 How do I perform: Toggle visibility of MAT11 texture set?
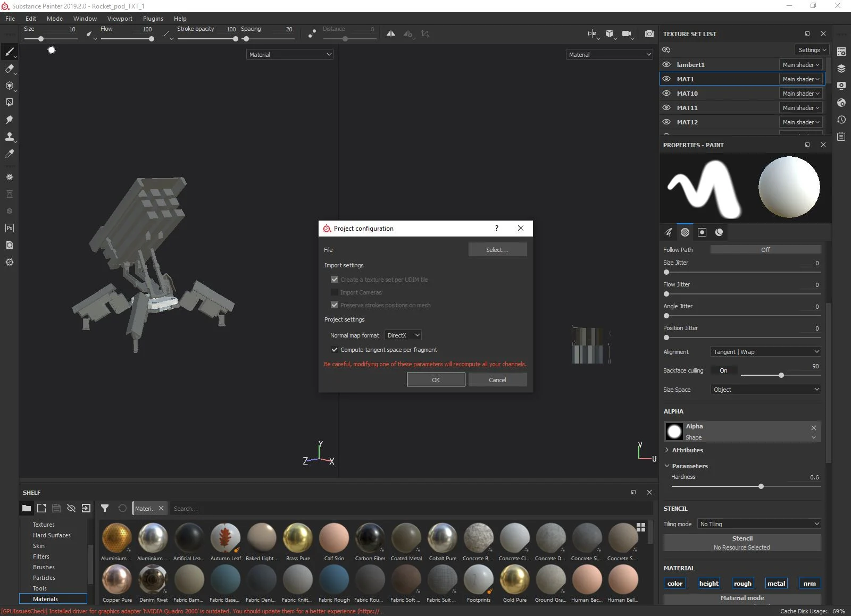pos(666,107)
